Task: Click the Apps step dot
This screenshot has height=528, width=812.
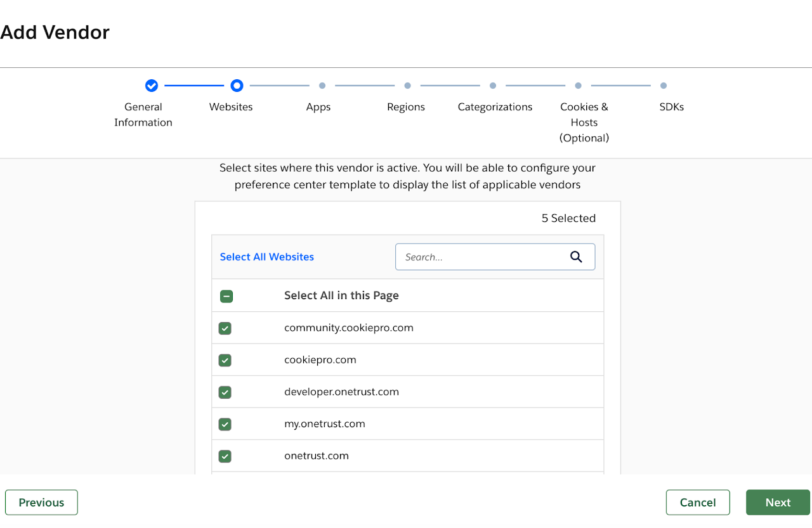Action: 322,86
